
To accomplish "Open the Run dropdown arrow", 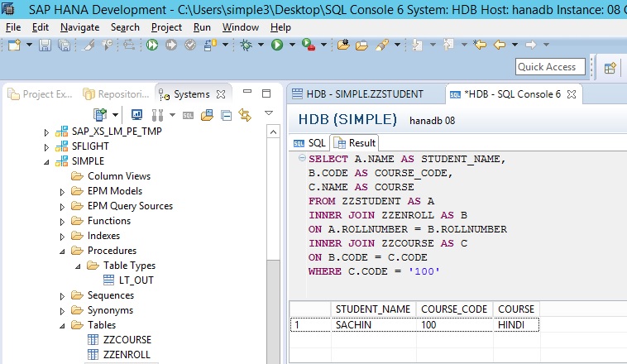I will click(x=292, y=45).
